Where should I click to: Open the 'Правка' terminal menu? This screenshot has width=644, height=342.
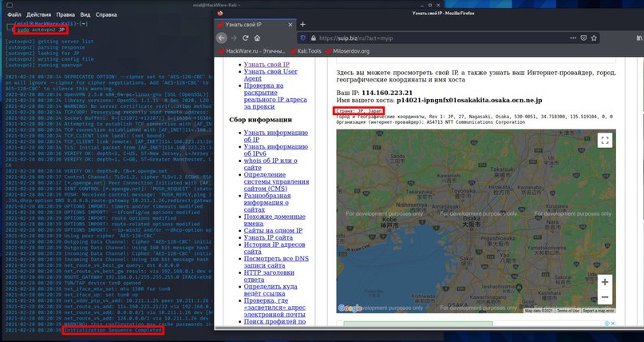(65, 14)
